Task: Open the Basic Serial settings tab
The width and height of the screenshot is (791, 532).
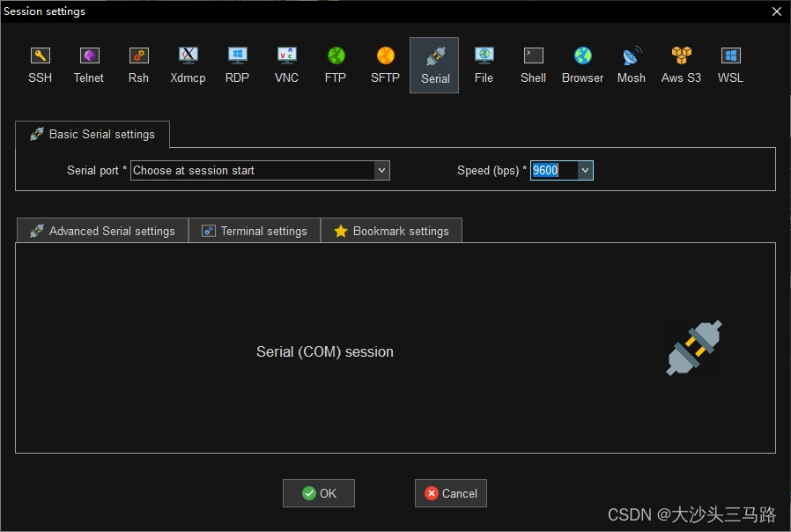Action: coord(92,134)
